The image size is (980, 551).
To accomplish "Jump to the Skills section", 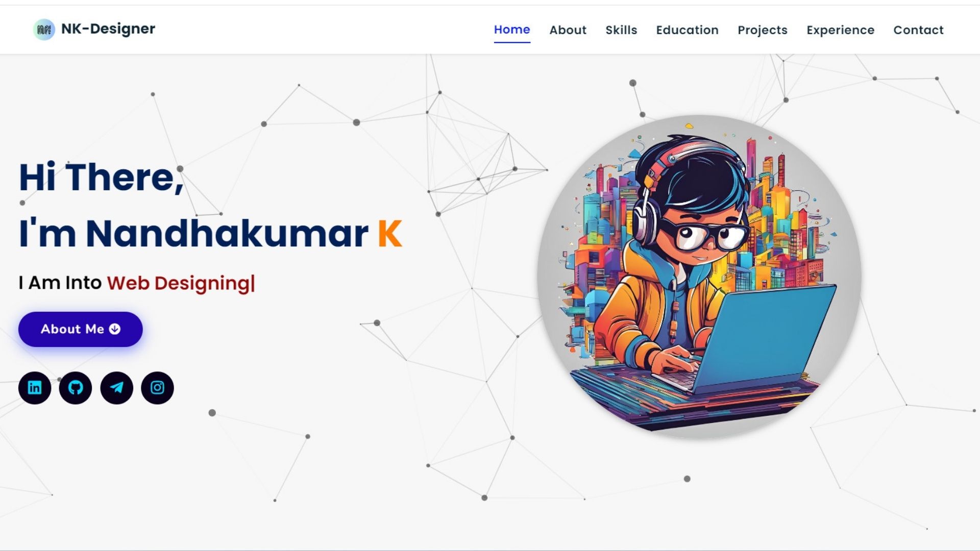I will click(621, 30).
